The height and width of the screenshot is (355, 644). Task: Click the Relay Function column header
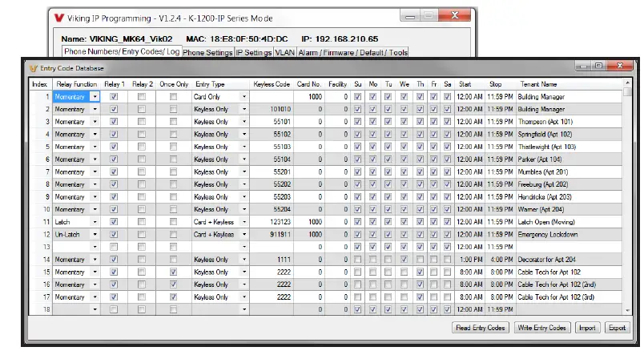click(x=77, y=84)
